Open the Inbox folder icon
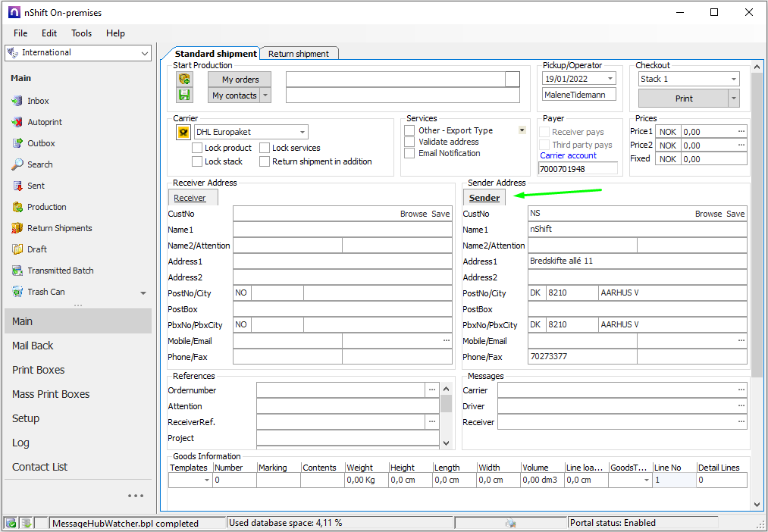Screen dimensions: 768x532 point(17,101)
